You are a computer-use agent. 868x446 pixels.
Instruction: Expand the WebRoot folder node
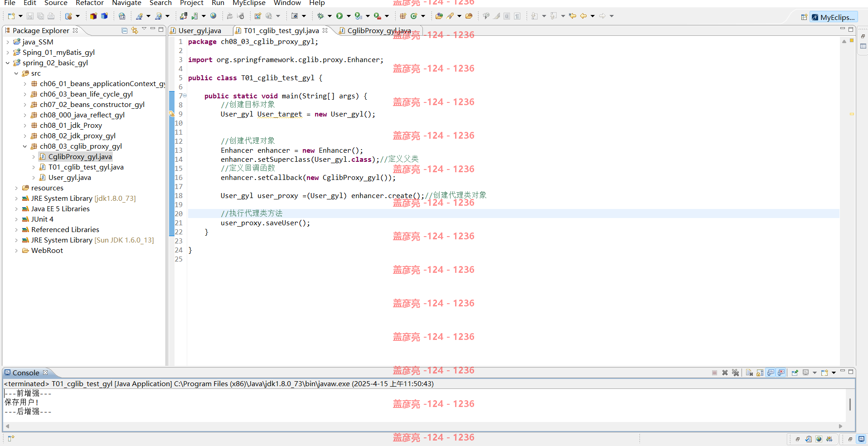coord(16,251)
